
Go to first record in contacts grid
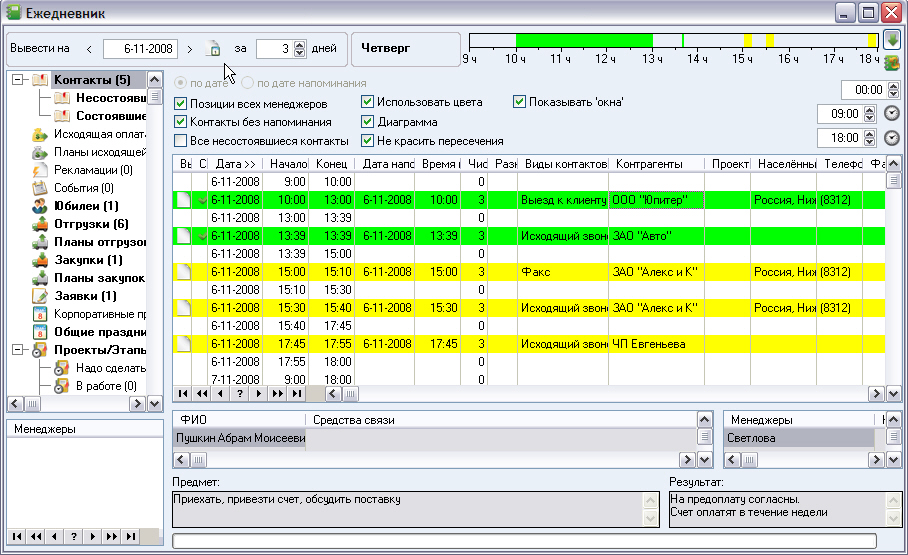[183, 393]
